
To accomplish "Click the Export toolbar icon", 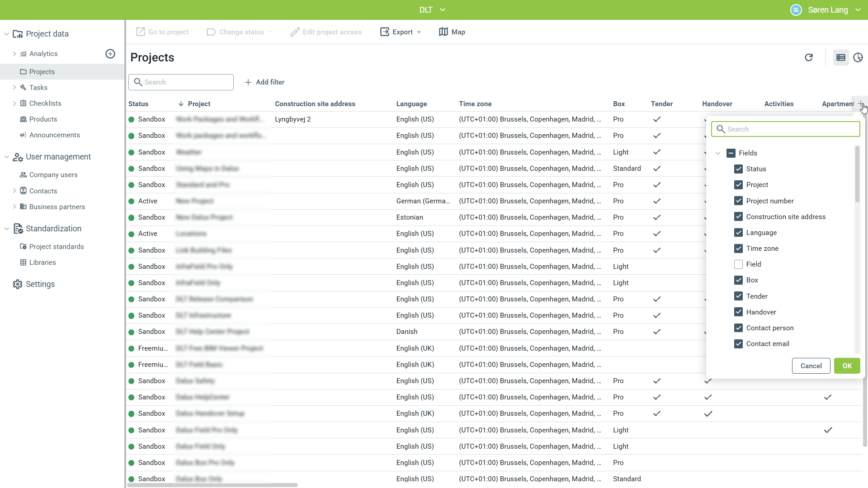I will [385, 32].
